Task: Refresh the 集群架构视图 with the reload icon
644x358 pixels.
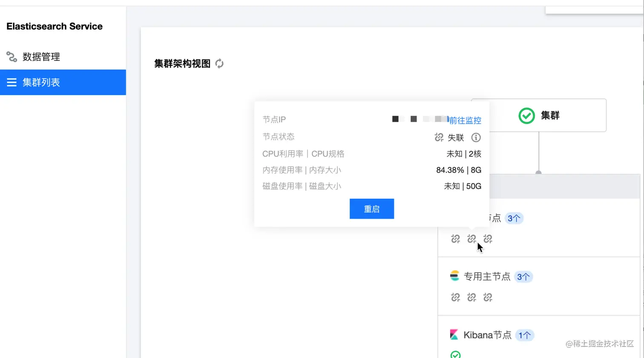Action: point(219,64)
